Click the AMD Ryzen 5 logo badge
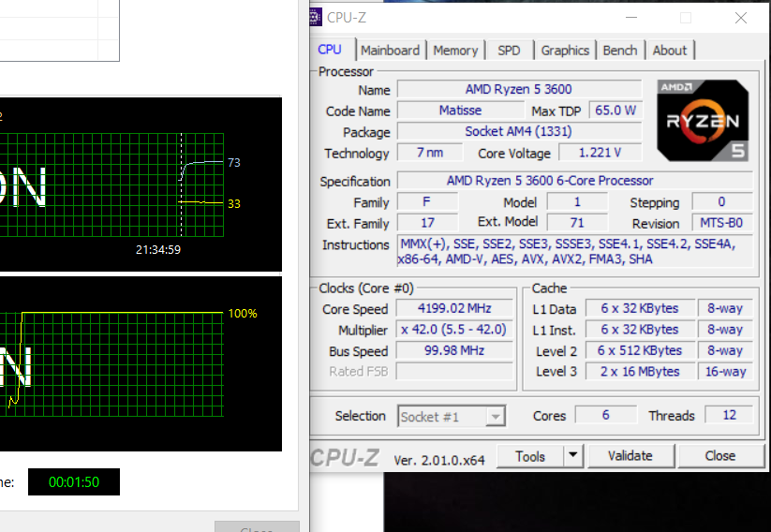The width and height of the screenshot is (771, 532). click(703, 121)
